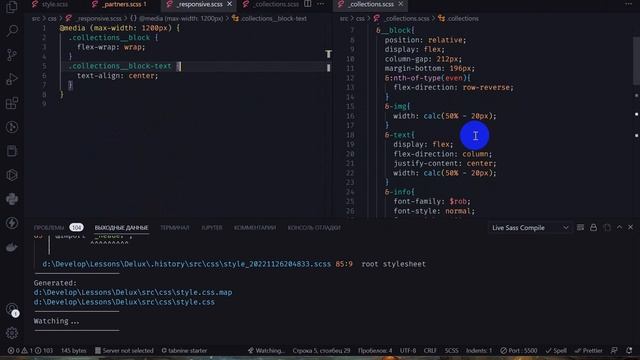Open the Docker whale view
Screen dimensions: 640x360
tap(12, 247)
